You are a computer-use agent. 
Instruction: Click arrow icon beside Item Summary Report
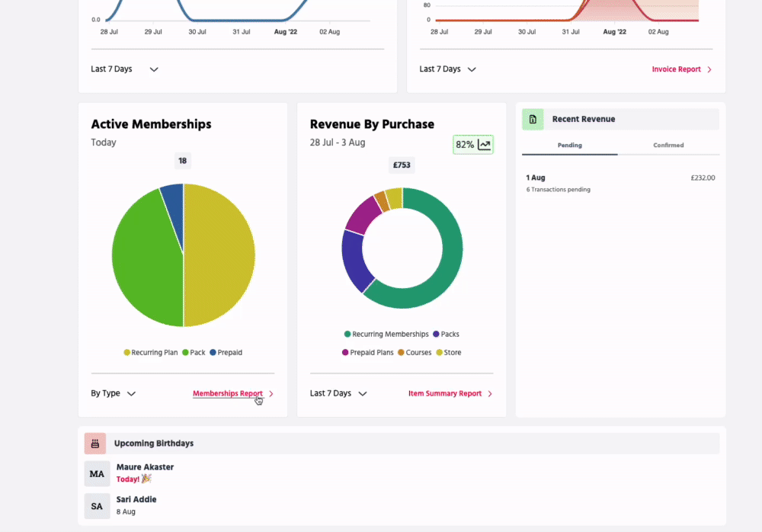pyautogui.click(x=490, y=394)
